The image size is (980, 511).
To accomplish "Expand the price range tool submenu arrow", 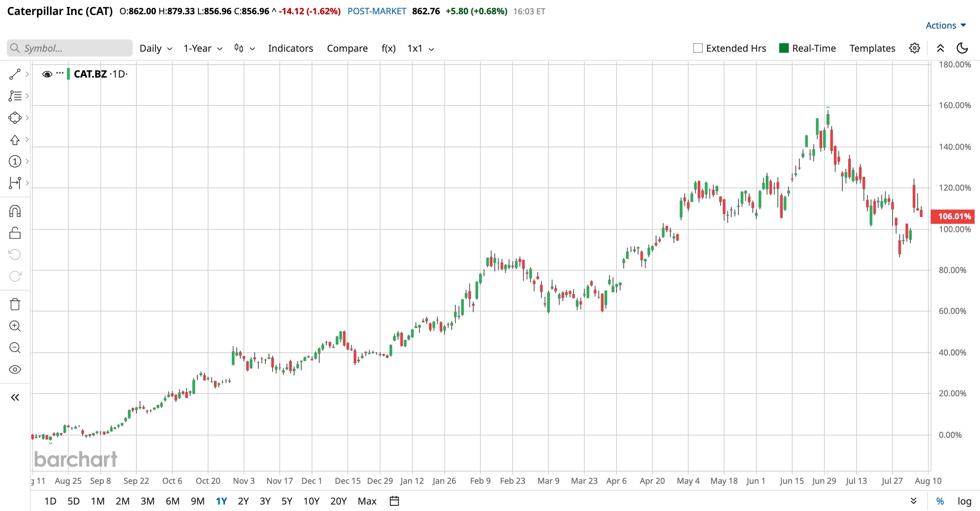I will (x=27, y=183).
